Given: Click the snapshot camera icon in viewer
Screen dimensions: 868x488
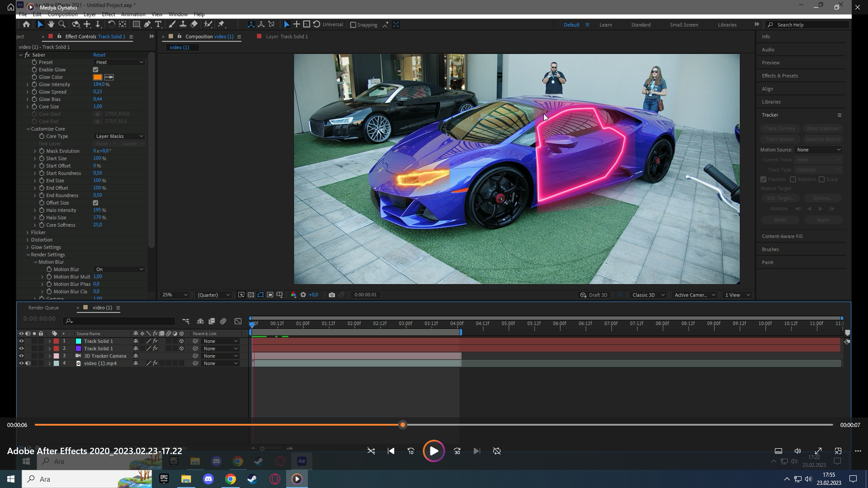Looking at the screenshot, I should (332, 295).
